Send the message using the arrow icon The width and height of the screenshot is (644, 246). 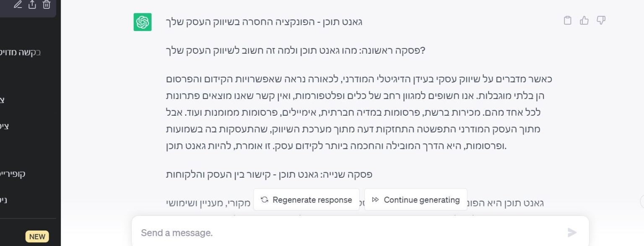pos(571,233)
